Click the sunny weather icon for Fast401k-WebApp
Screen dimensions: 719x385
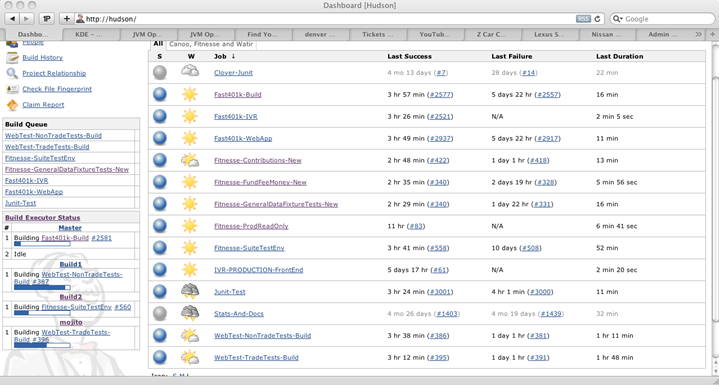pos(189,138)
